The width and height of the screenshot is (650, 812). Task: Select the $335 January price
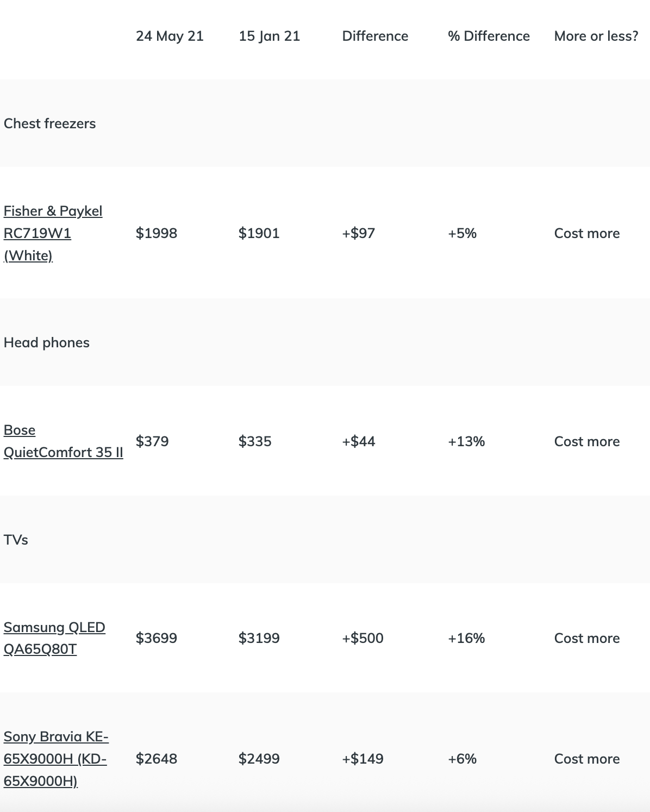click(x=255, y=441)
